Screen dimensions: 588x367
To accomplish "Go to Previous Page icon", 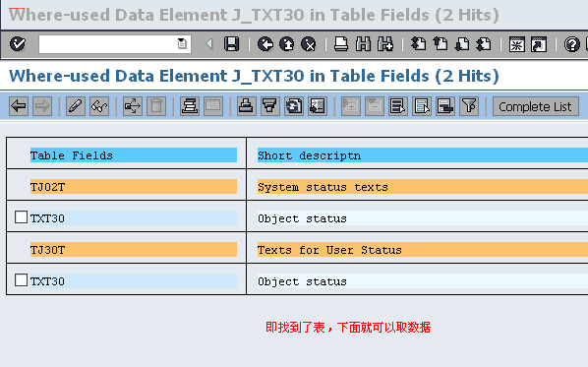I will tap(441, 44).
